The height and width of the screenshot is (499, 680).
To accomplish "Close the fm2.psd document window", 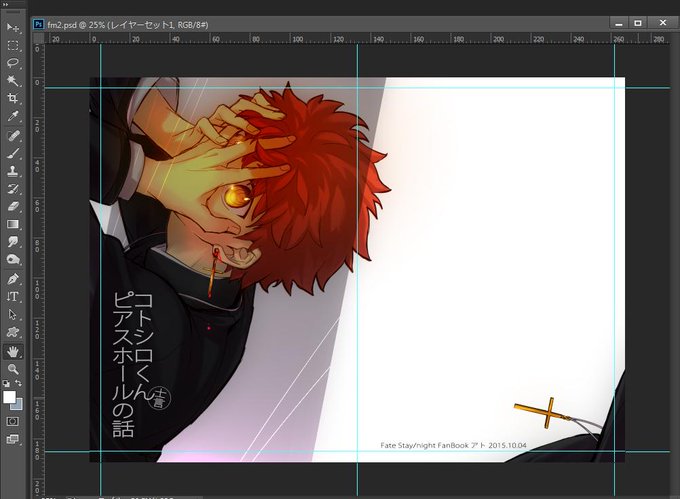I will [663, 23].
